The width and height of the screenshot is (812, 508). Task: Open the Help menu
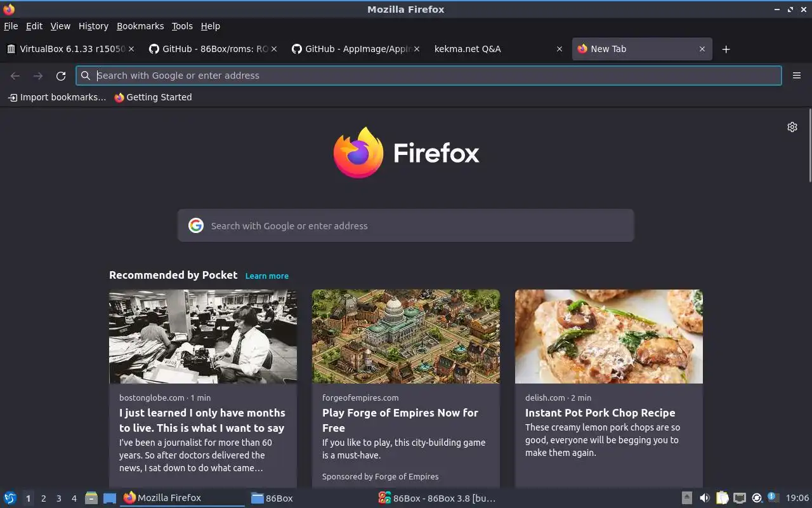[x=210, y=26]
